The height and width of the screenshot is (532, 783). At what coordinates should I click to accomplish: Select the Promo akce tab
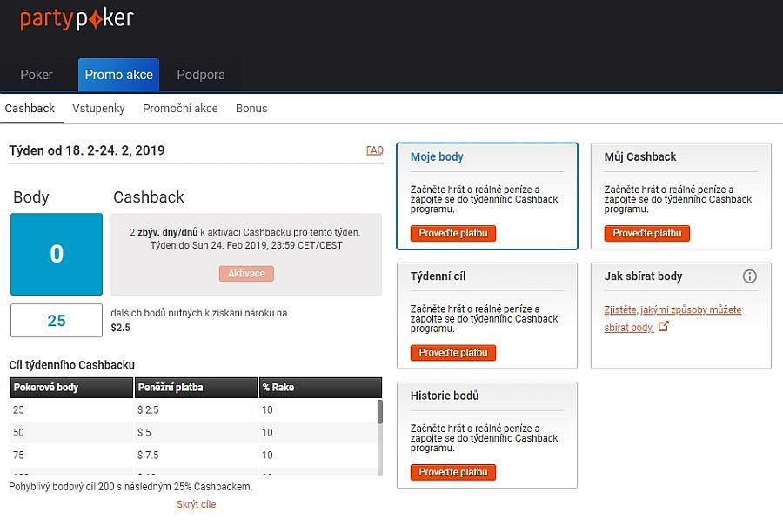[x=118, y=75]
